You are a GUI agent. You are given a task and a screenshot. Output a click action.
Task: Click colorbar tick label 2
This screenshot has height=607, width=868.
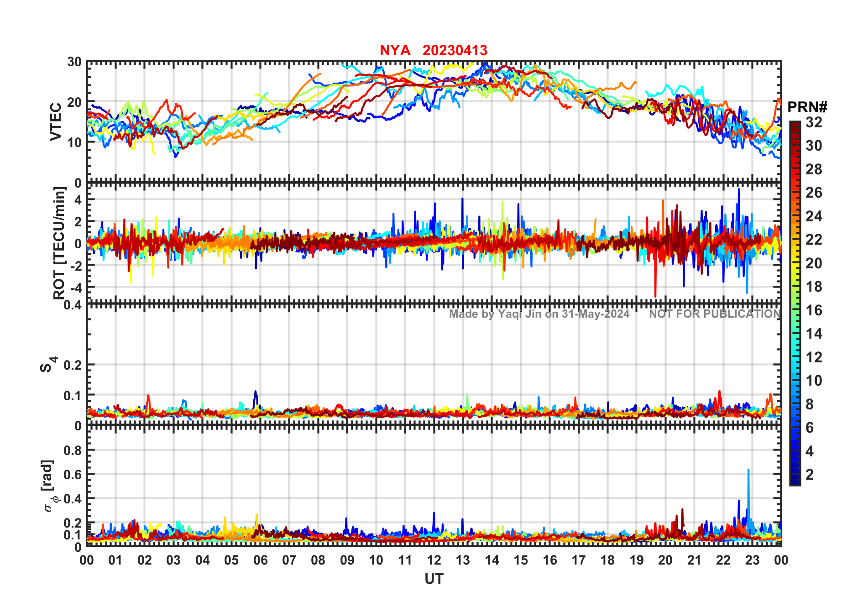(810, 475)
